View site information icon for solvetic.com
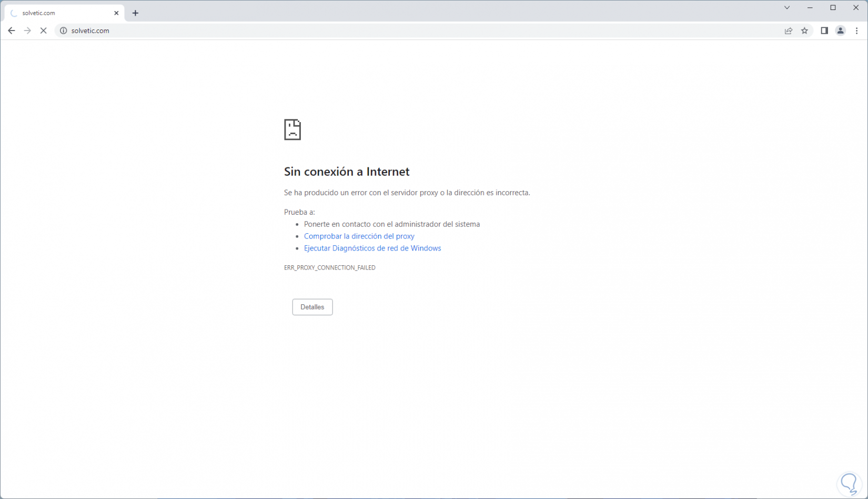The width and height of the screenshot is (868, 499). (64, 31)
